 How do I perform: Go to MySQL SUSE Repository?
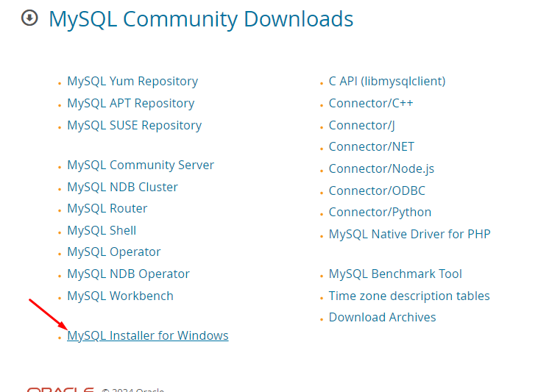pyautogui.click(x=135, y=126)
